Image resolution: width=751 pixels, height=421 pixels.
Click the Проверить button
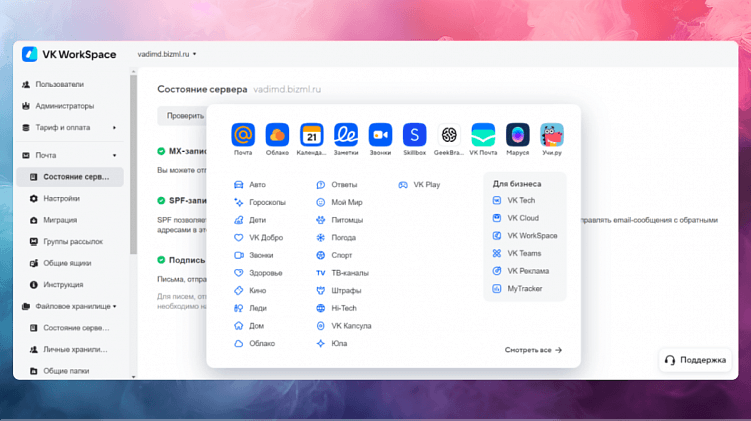183,116
